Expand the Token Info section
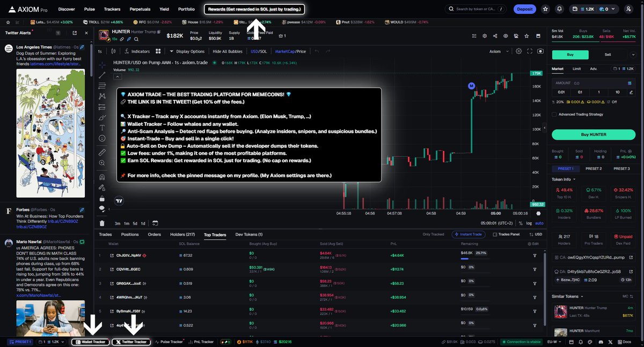Viewport: 644px width, 347px height. [x=563, y=179]
